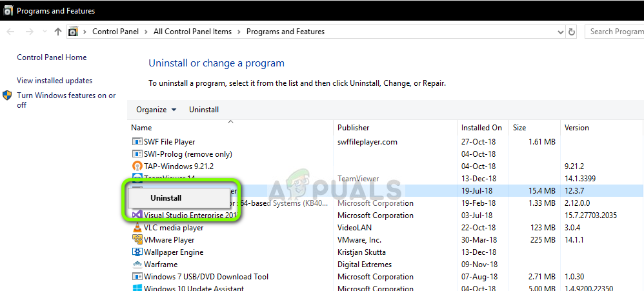Select Warframe entry name
This screenshot has height=291, width=644.
click(161, 265)
